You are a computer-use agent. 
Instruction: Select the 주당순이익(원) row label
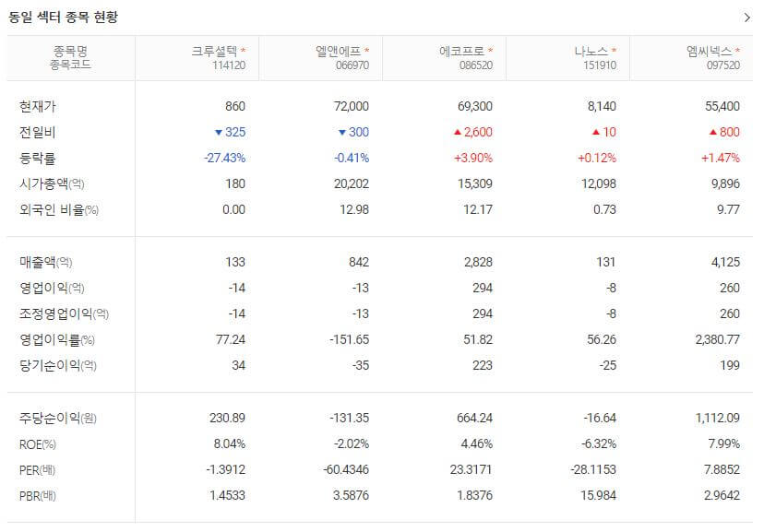pos(58,418)
